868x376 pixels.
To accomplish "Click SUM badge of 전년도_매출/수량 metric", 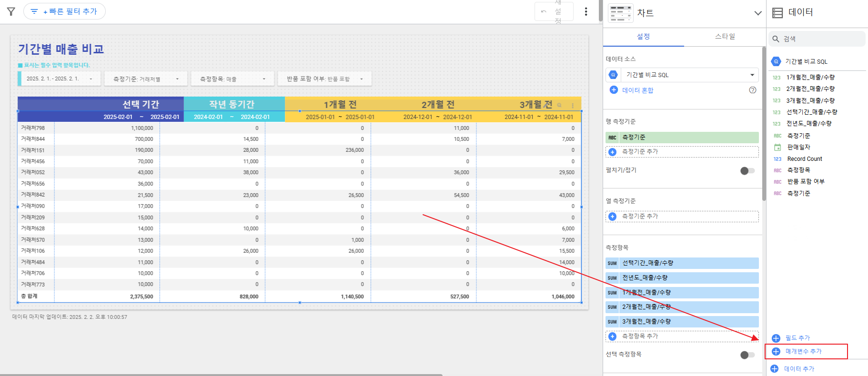I will point(612,278).
